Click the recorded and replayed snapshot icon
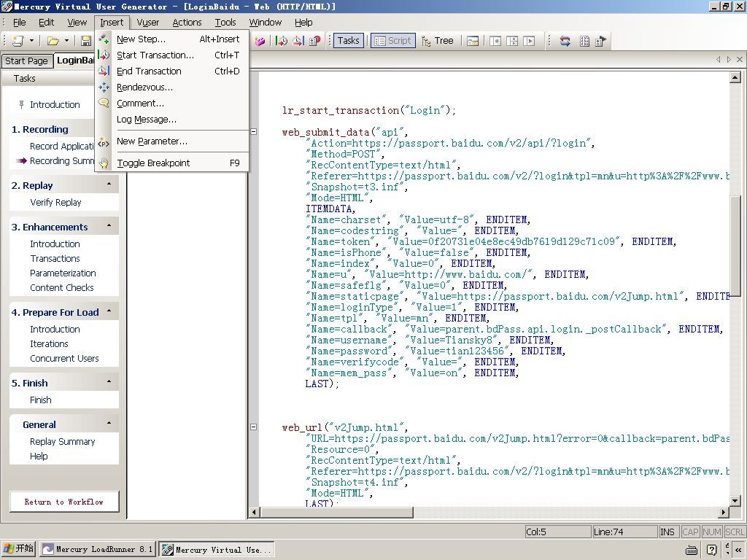747x560 pixels. pos(512,41)
